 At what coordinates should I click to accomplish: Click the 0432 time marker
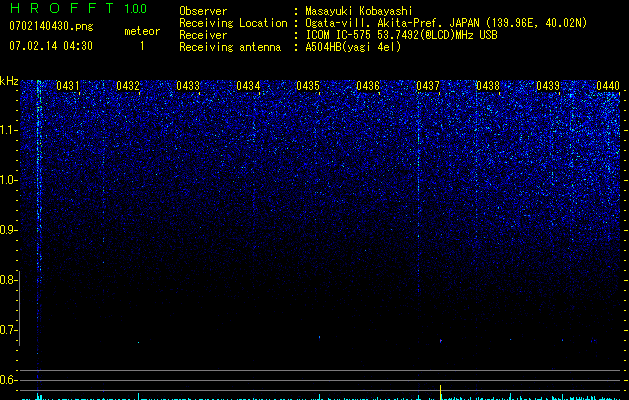tap(128, 86)
